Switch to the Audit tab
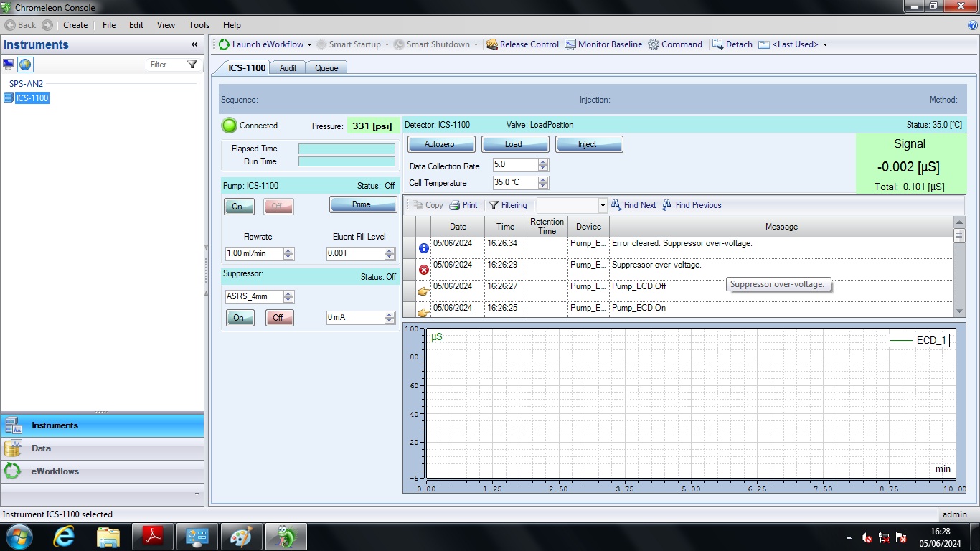Image resolution: width=980 pixels, height=551 pixels. tap(288, 68)
